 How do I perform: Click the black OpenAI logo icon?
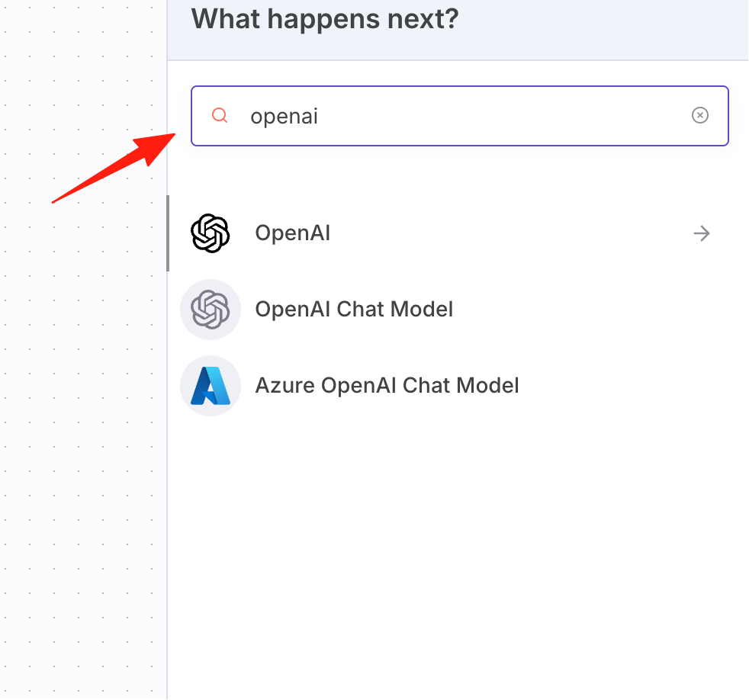pyautogui.click(x=211, y=233)
